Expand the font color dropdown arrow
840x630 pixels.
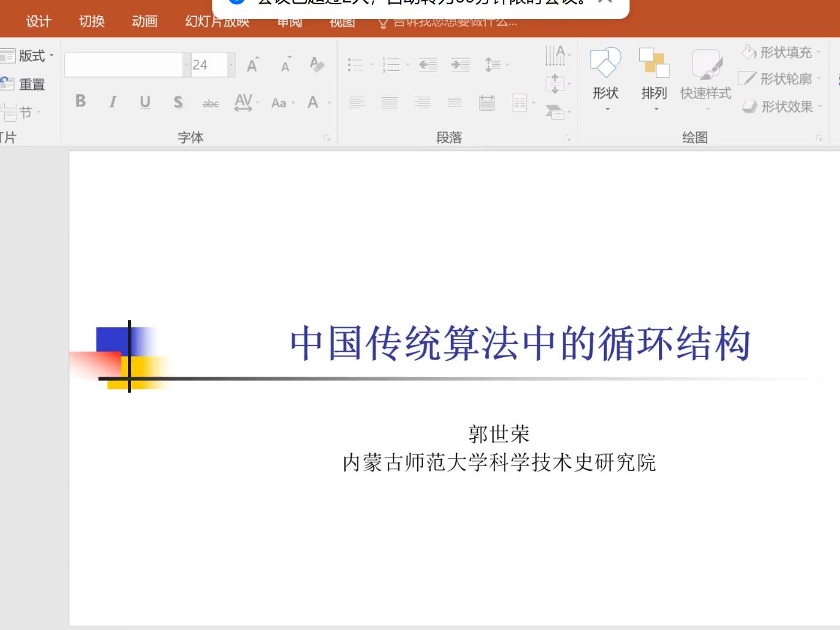tap(329, 103)
